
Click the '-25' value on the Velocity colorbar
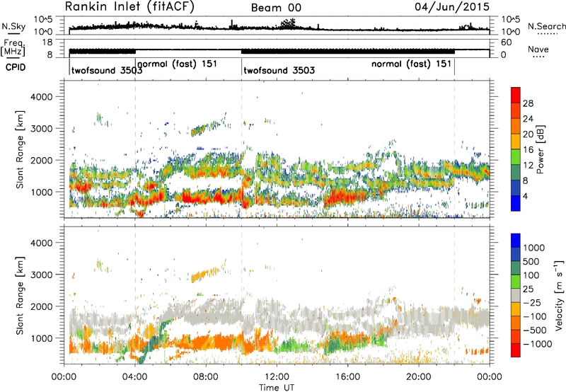[x=532, y=303]
